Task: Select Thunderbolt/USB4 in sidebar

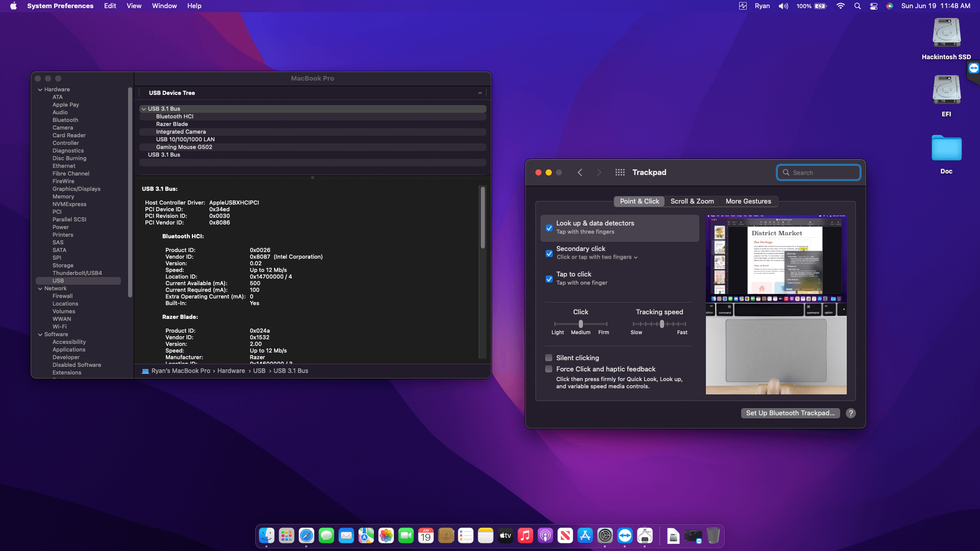Action: coord(77,273)
